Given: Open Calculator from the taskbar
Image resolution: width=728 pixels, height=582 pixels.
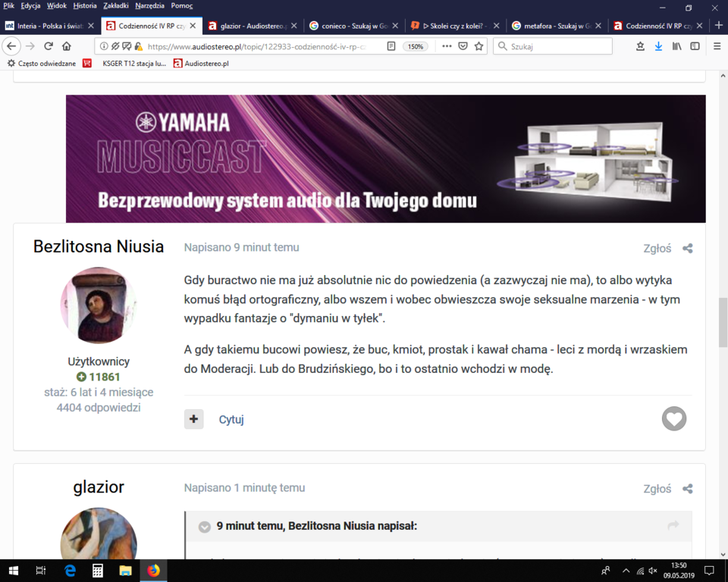Looking at the screenshot, I should [98, 571].
